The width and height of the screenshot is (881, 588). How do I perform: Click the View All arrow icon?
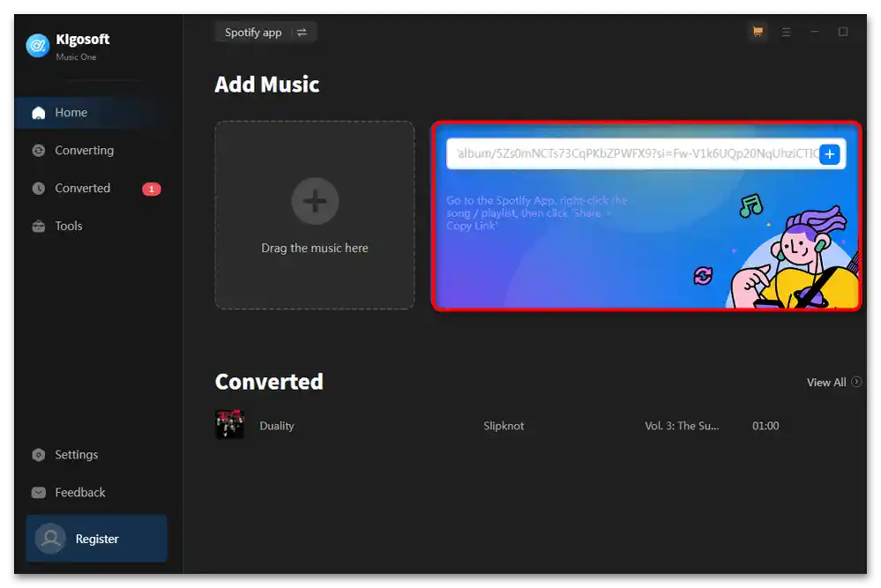click(856, 382)
